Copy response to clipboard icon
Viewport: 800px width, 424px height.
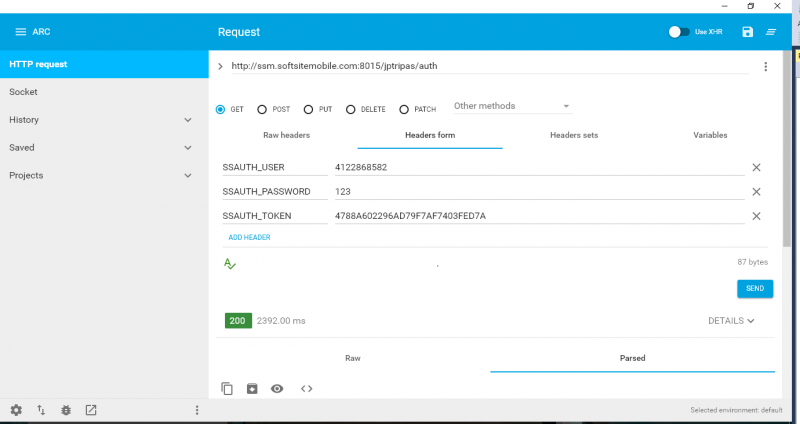227,389
